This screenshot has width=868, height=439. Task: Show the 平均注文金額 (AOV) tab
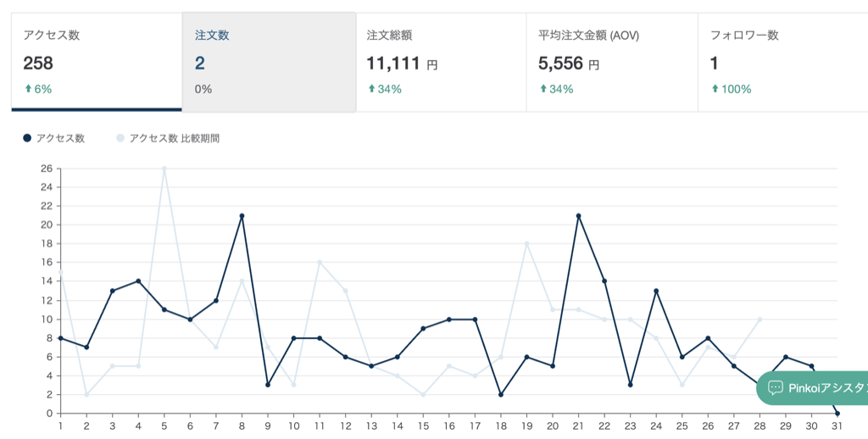[612, 62]
